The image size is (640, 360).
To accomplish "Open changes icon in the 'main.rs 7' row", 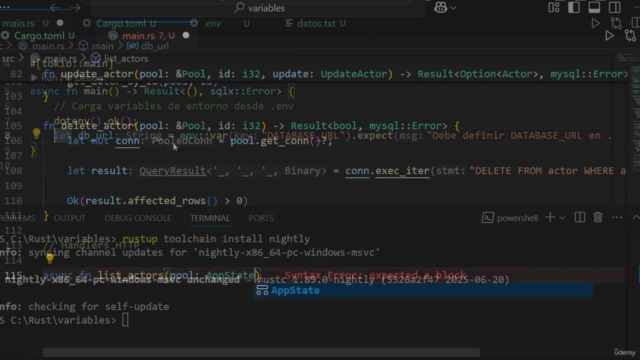I will point(630,36).
